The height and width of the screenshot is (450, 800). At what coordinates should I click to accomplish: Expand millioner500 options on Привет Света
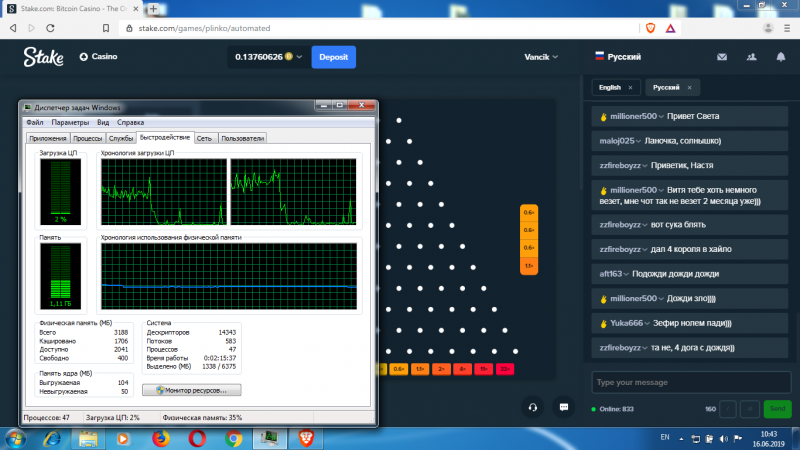point(661,117)
